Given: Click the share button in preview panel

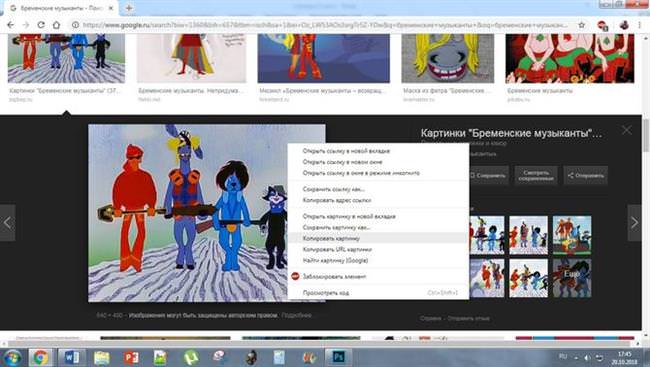Looking at the screenshot, I should pyautogui.click(x=585, y=175).
